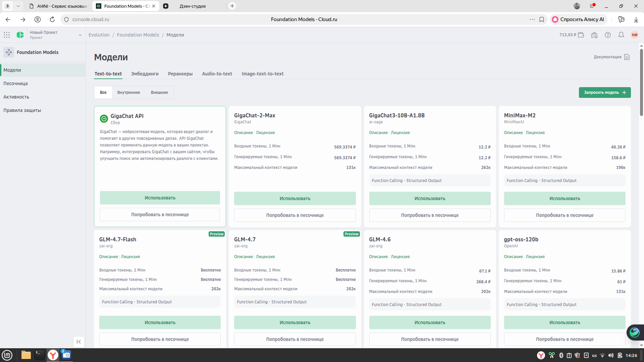Reload the page with refresh icon
Image resolution: width=644 pixels, height=362 pixels.
tap(52, 19)
